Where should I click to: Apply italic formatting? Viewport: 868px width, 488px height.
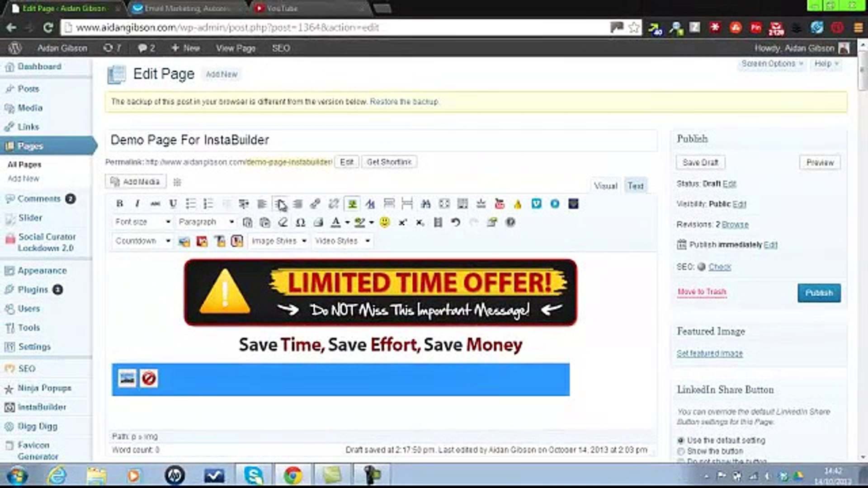137,204
